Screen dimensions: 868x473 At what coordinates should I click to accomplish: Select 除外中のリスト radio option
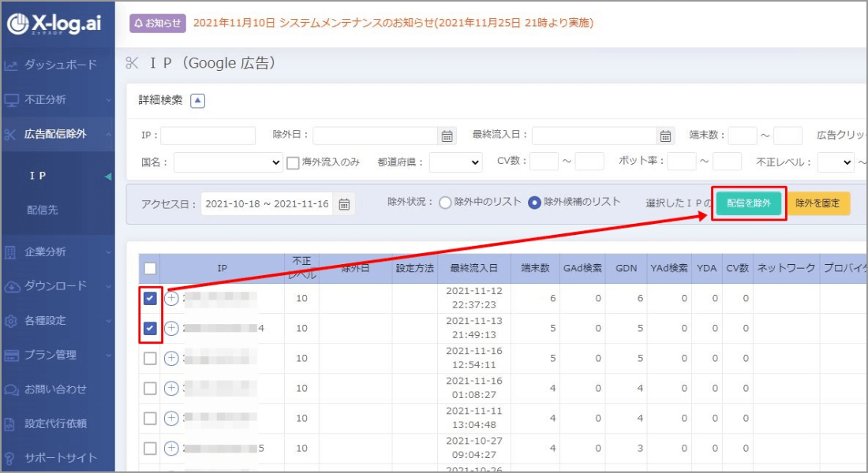(x=445, y=203)
